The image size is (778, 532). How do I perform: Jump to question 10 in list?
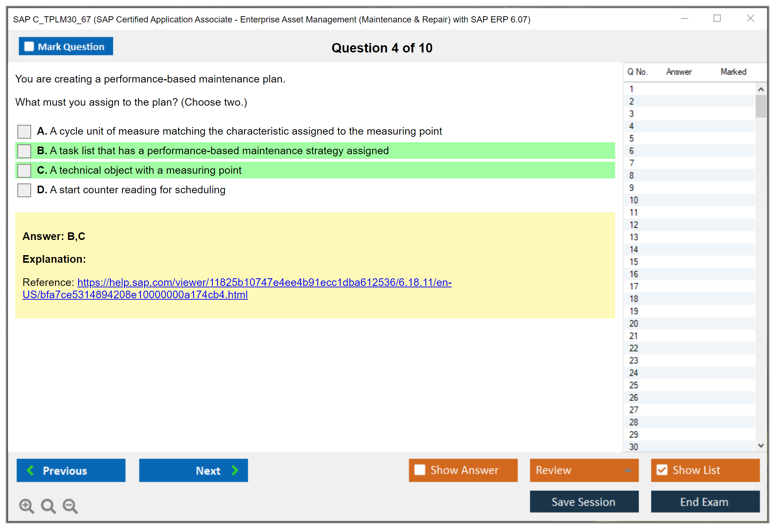[x=634, y=200]
